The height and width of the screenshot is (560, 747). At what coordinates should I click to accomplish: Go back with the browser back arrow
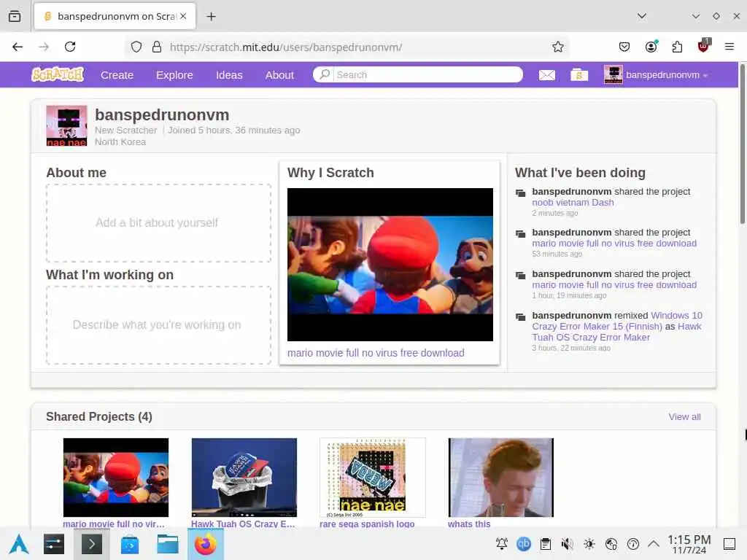[x=18, y=47]
